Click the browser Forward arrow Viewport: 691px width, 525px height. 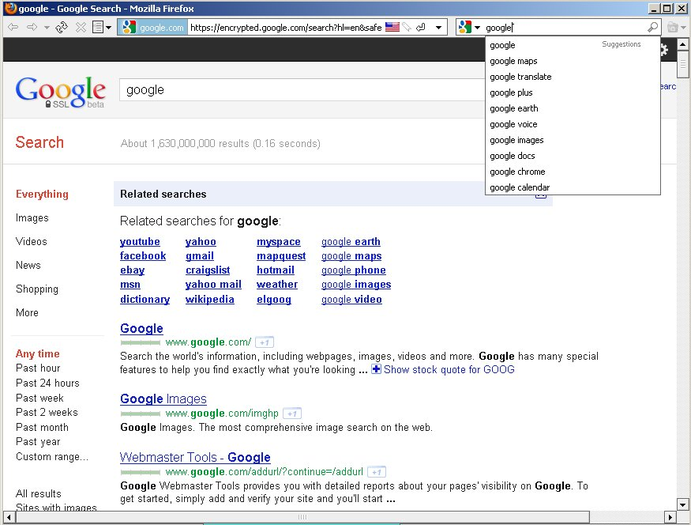(x=32, y=27)
